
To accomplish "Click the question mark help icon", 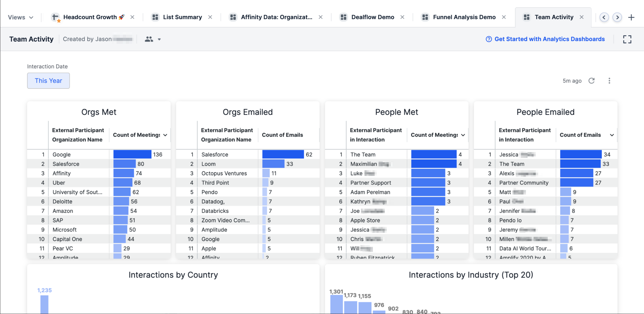I will point(488,39).
